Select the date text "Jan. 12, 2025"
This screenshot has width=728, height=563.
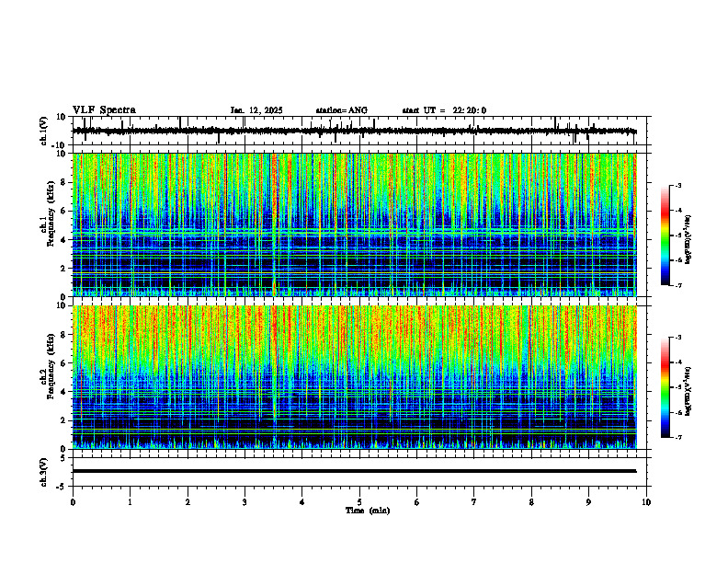(x=256, y=110)
